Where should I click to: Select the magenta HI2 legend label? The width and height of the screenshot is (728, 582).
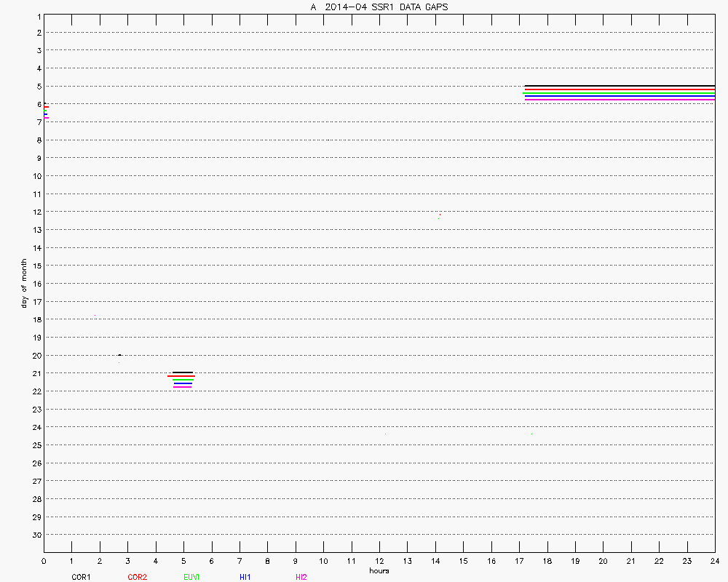tap(301, 577)
